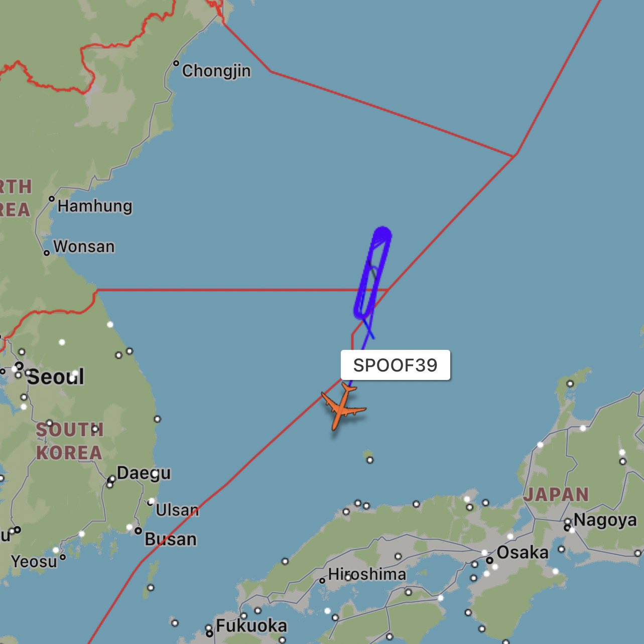
Task: Click the JAPAN country label
Action: tap(556, 494)
